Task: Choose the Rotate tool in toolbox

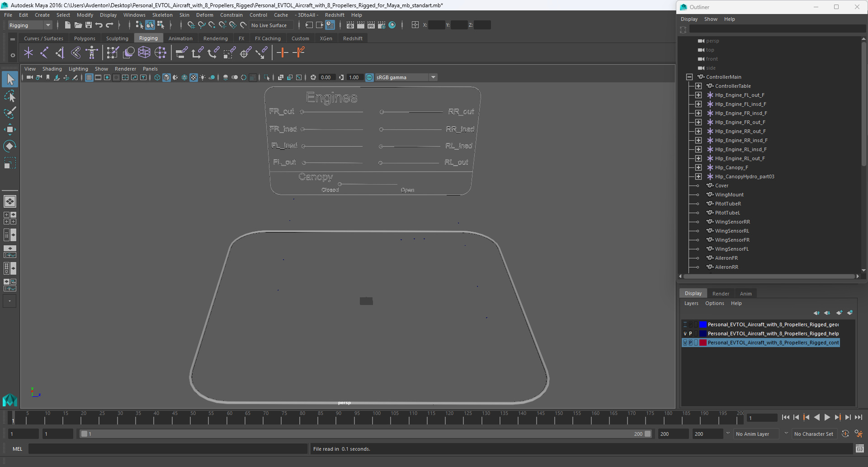Action: click(x=10, y=146)
